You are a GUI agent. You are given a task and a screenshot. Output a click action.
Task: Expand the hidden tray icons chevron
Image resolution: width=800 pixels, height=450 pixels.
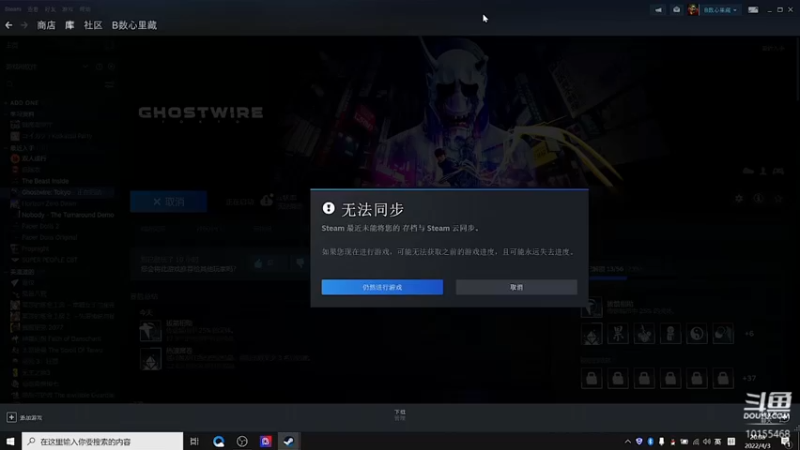[628, 441]
